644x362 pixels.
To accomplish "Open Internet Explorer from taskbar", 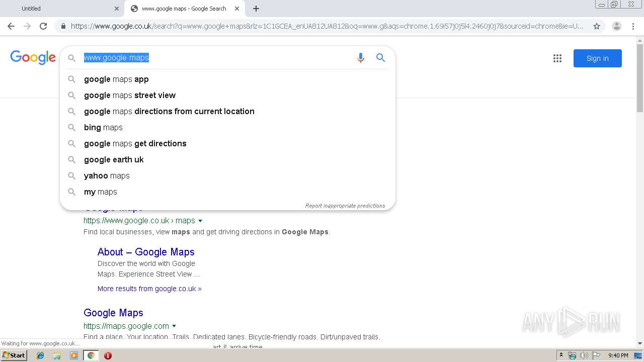I will tap(40, 355).
